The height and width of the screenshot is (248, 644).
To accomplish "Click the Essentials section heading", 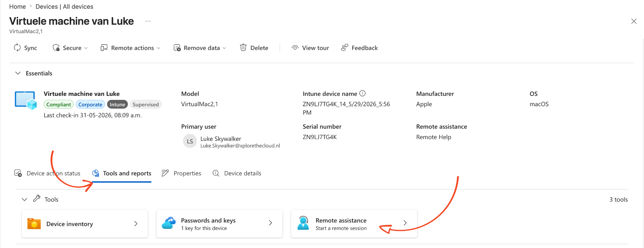I will click(x=39, y=73).
